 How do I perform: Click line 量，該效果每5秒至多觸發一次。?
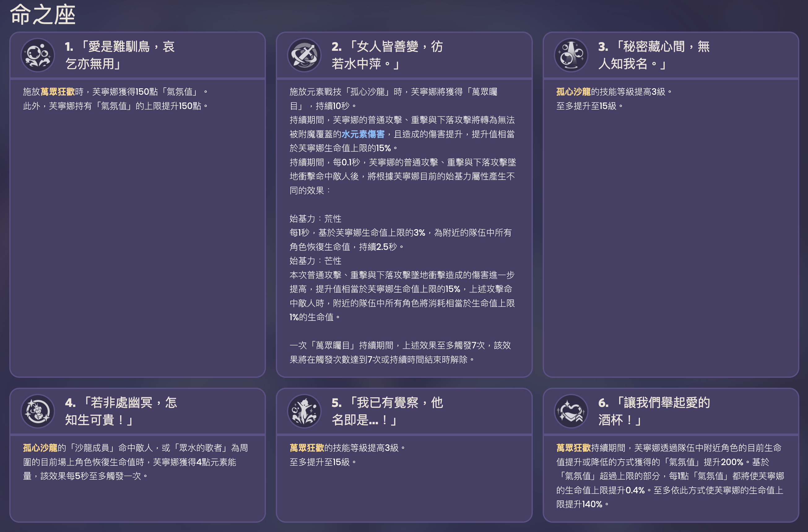85,476
